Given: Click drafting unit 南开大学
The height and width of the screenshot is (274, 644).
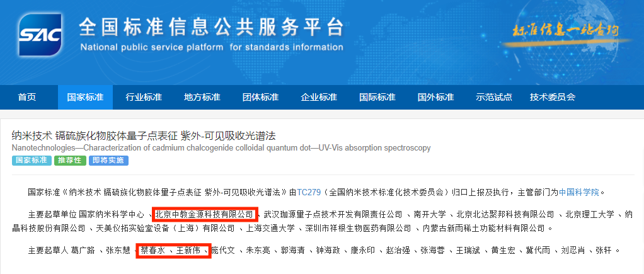Looking at the screenshot, I should (x=430, y=214).
